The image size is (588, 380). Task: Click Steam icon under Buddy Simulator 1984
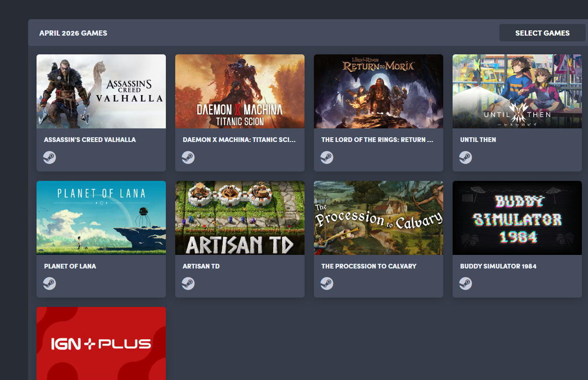(466, 283)
